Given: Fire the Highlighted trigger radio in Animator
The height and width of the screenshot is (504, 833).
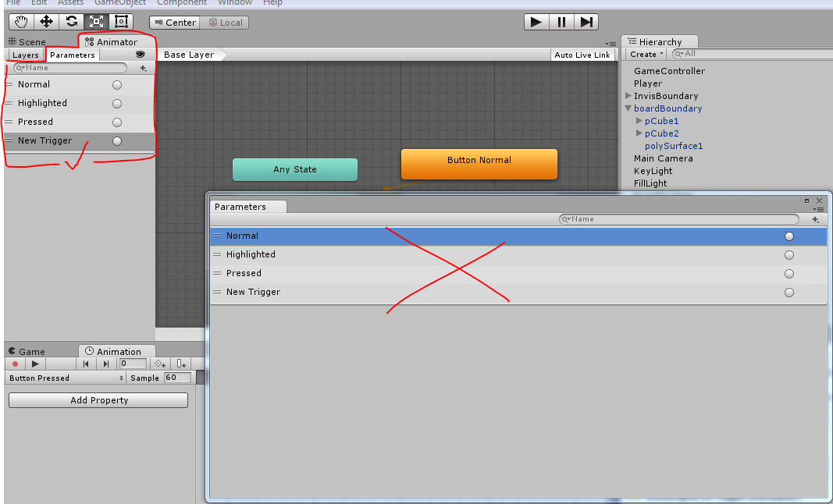Looking at the screenshot, I should [x=117, y=103].
